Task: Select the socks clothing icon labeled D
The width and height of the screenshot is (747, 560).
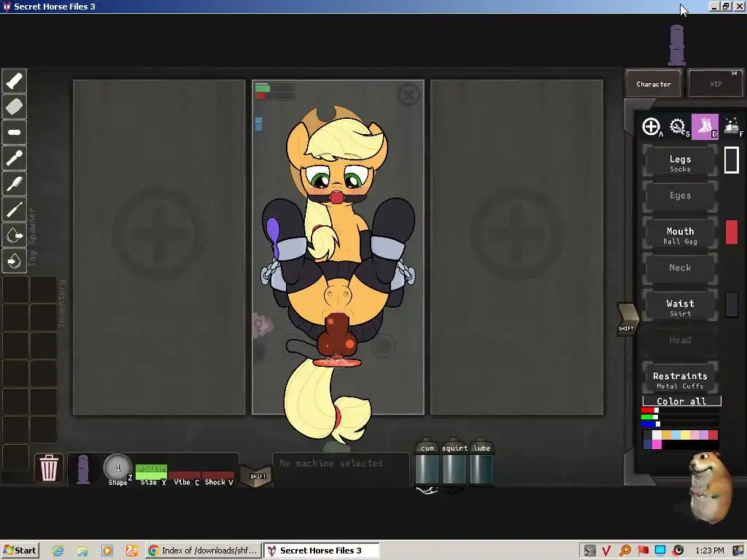Action: click(x=705, y=127)
